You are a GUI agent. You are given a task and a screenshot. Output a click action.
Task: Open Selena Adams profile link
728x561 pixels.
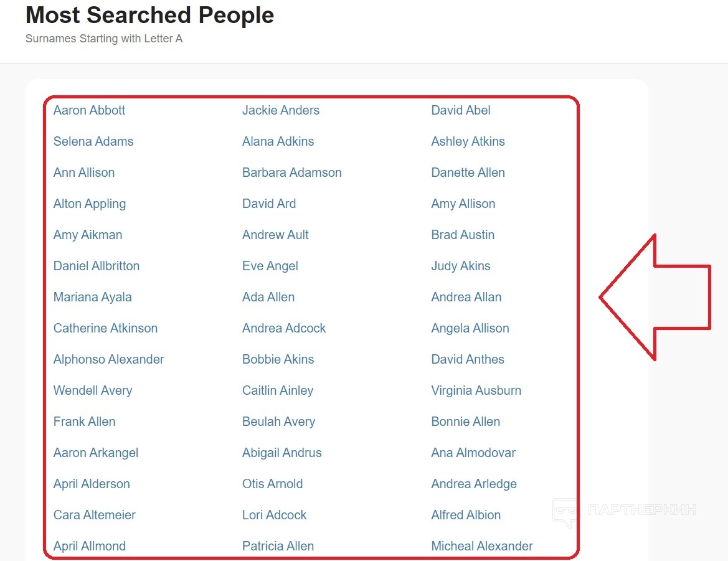coord(93,141)
